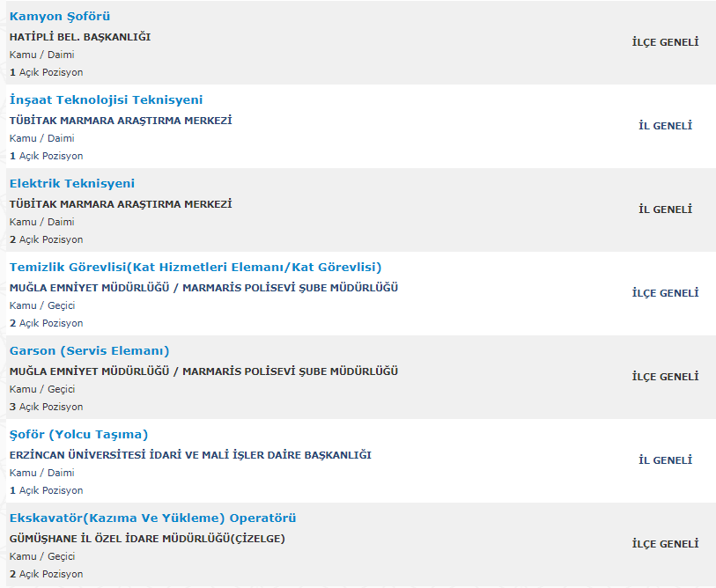Open the Garson (Servis Elemanı) listing
This screenshot has width=716, height=588.
pyautogui.click(x=89, y=351)
